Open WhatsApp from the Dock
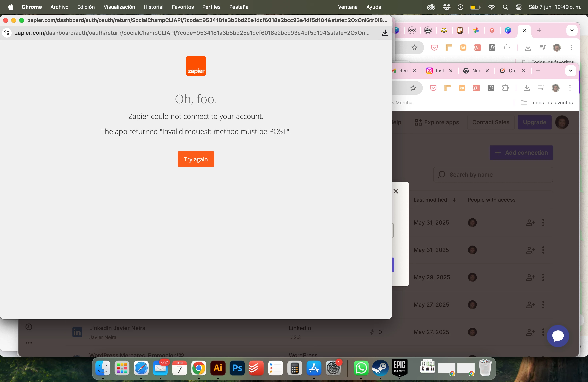This screenshot has width=588, height=382. click(361, 368)
